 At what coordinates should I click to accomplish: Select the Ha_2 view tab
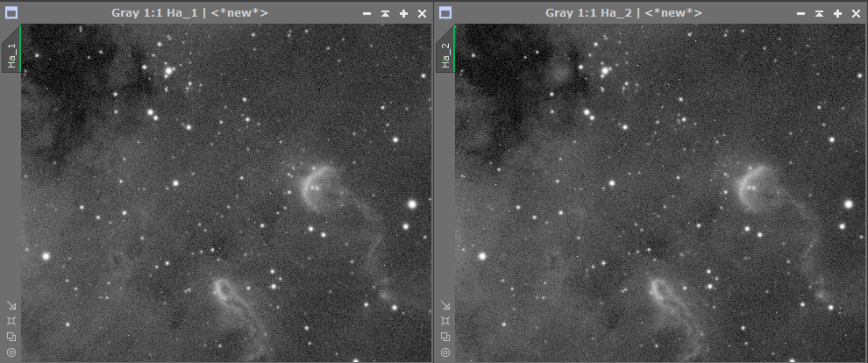(x=446, y=50)
